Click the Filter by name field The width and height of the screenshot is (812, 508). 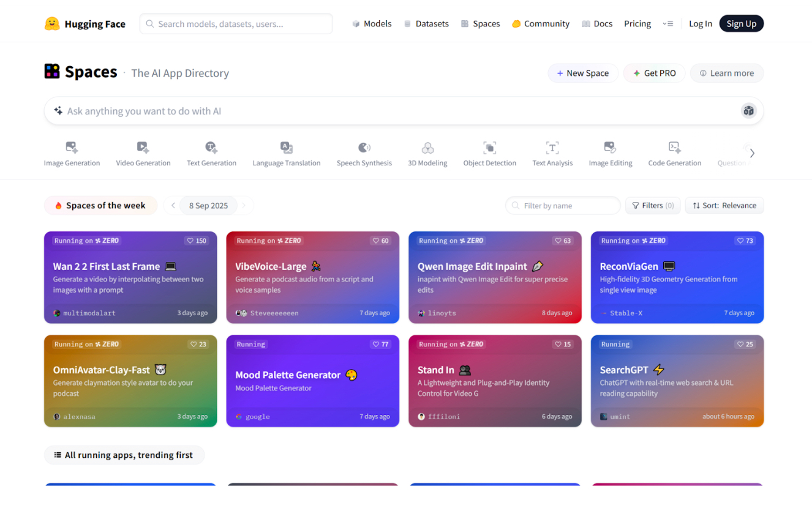click(563, 206)
